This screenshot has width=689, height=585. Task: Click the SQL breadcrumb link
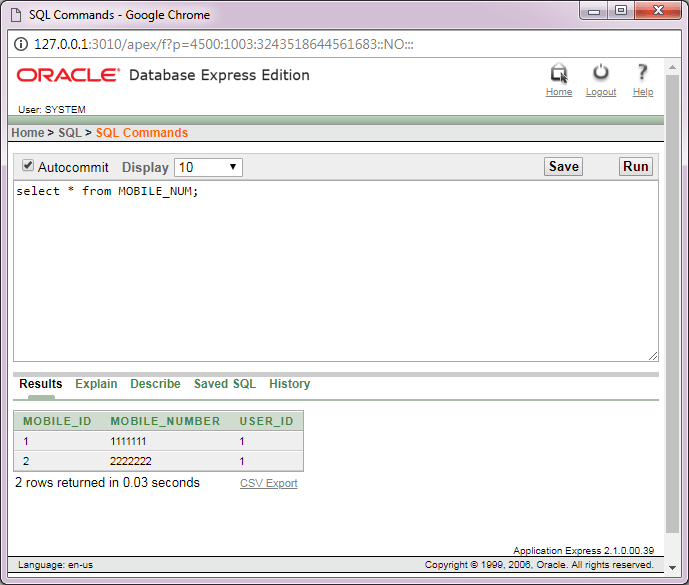(x=70, y=133)
